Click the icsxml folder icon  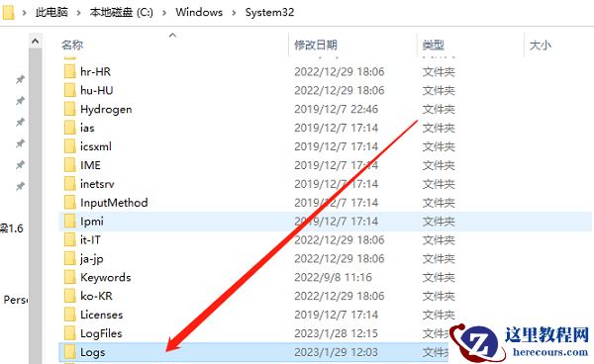[69, 146]
